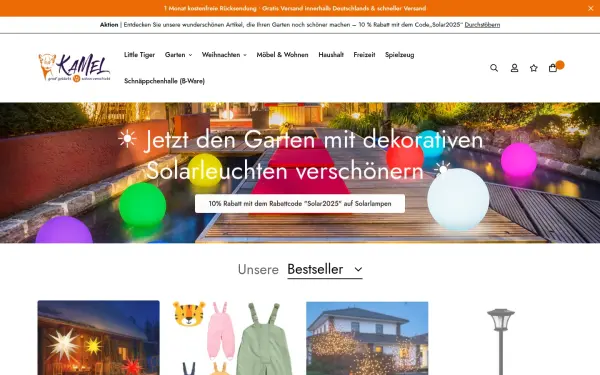The width and height of the screenshot is (600, 375).
Task: Open the user account icon
Action: pyautogui.click(x=514, y=68)
